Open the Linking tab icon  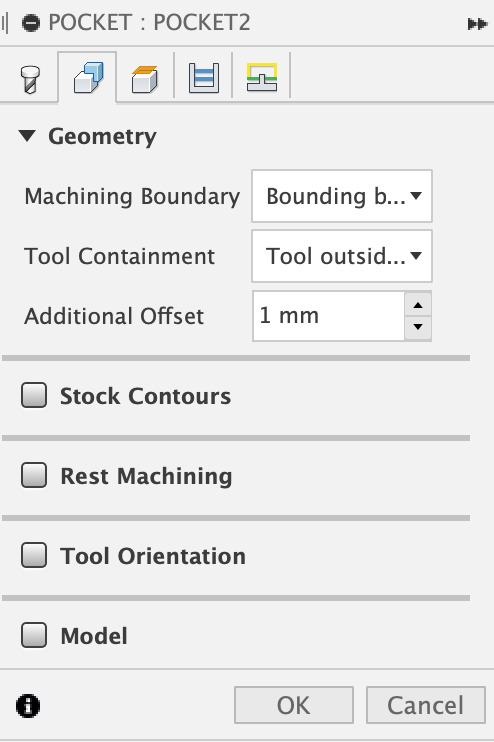(262, 77)
